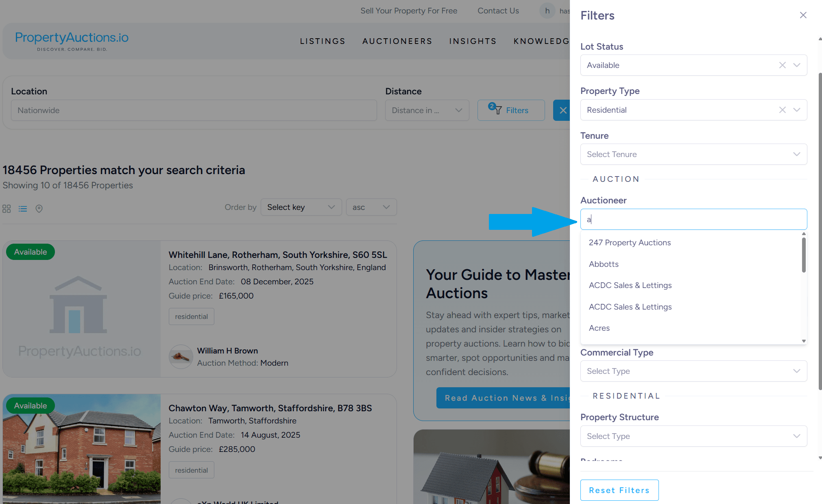Open Sell Your Property For Free link
Screen dimensions: 822x504
coord(409,11)
